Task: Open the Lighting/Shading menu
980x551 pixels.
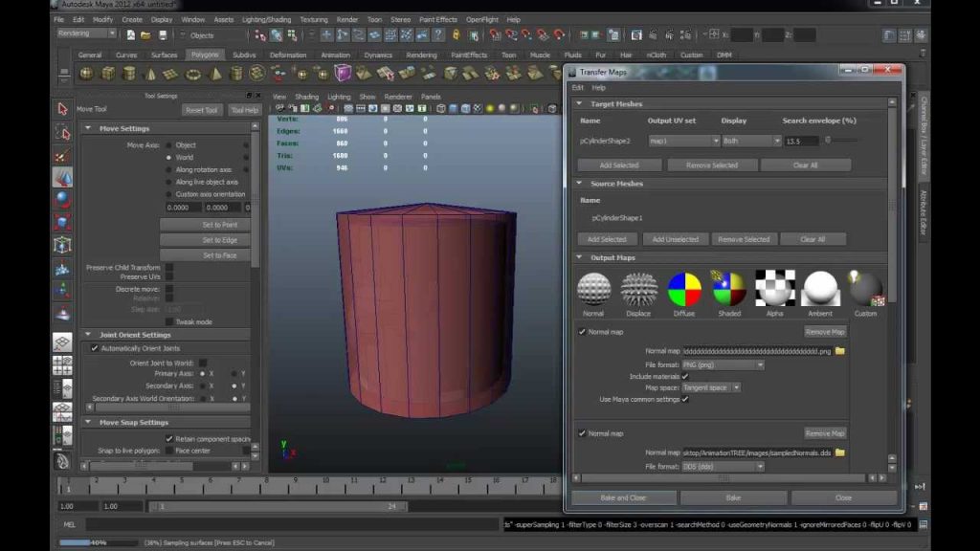Action: (x=266, y=20)
